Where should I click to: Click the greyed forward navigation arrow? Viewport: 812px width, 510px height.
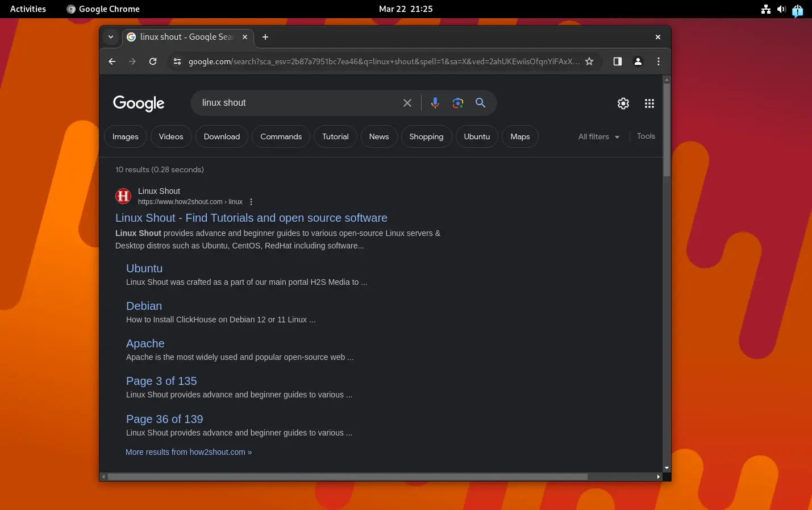pyautogui.click(x=132, y=61)
